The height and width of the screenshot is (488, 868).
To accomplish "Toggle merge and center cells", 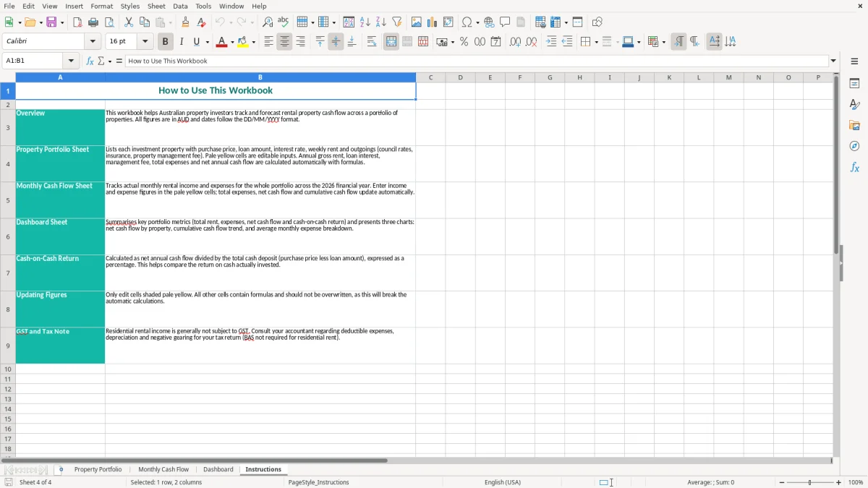I will click(x=391, y=42).
